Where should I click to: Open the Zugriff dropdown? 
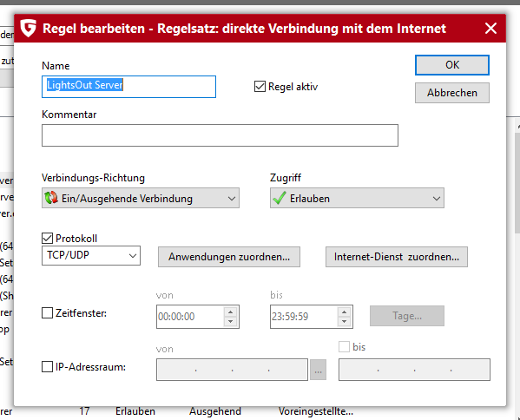coord(357,198)
